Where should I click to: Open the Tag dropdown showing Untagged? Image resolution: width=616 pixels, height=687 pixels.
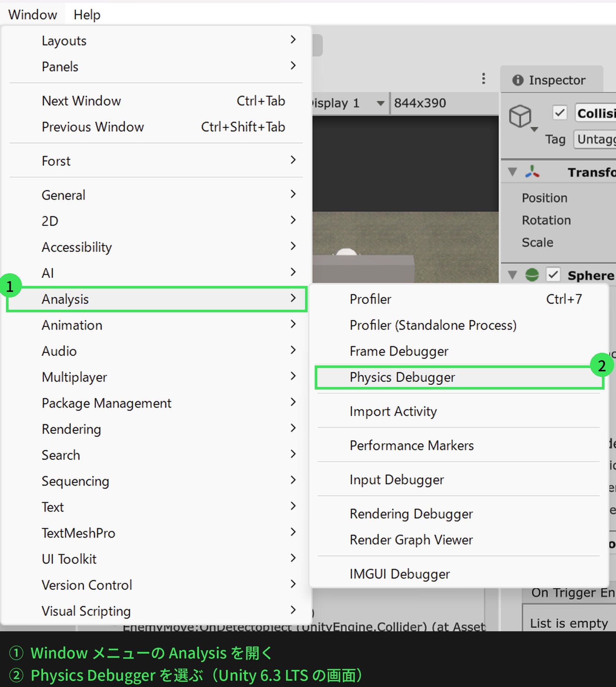coord(595,139)
